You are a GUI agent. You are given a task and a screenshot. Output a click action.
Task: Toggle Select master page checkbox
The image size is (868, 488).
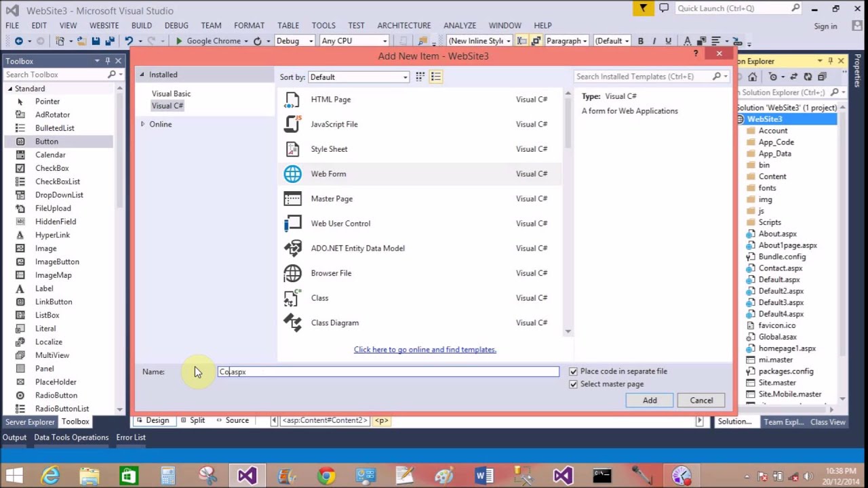[x=573, y=384]
